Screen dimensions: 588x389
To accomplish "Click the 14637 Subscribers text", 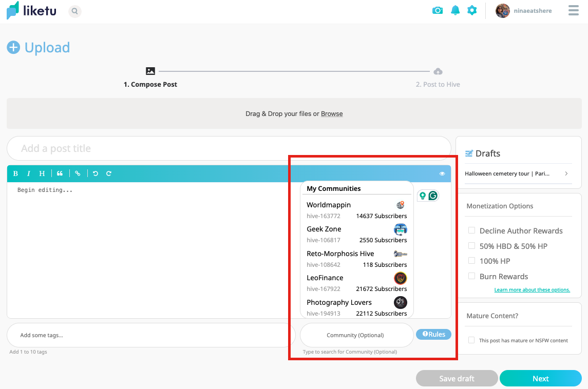I will (382, 216).
